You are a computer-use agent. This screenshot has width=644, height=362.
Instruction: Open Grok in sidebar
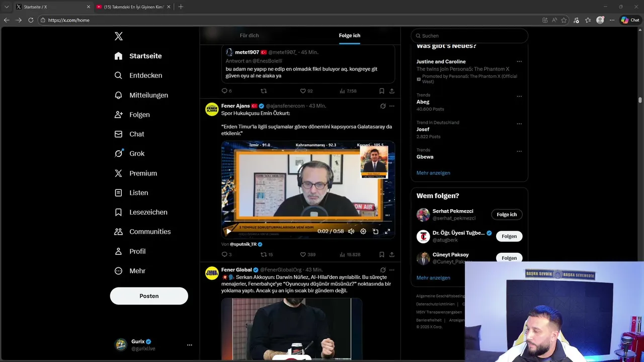129,154
